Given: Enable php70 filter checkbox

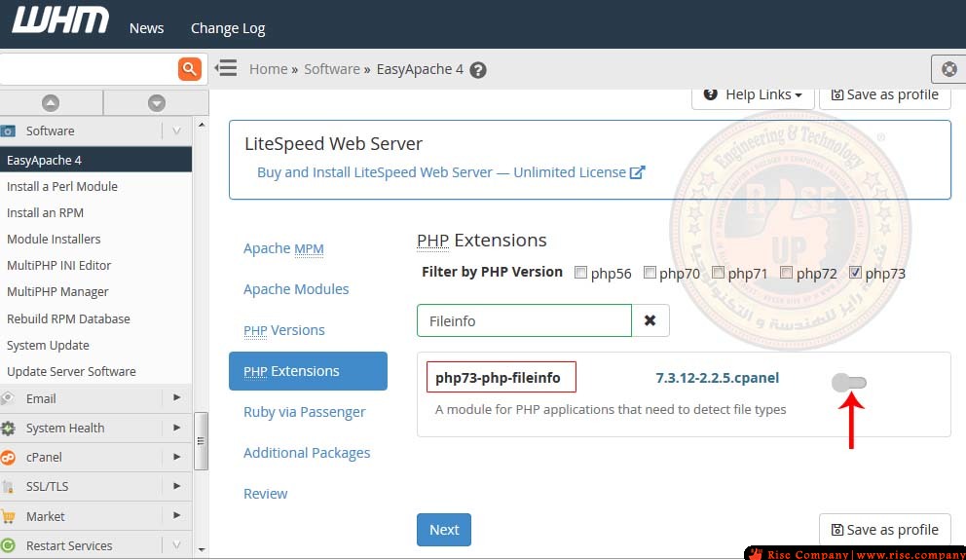Looking at the screenshot, I should (650, 273).
